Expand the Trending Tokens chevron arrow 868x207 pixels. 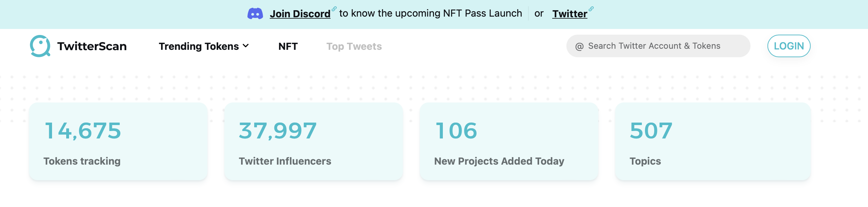tap(246, 46)
